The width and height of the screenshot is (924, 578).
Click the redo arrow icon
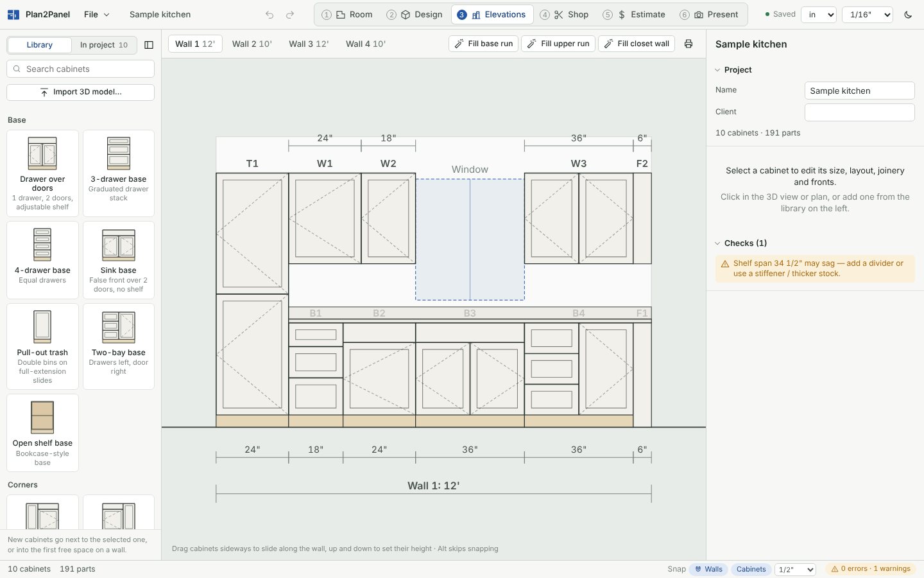(x=290, y=15)
